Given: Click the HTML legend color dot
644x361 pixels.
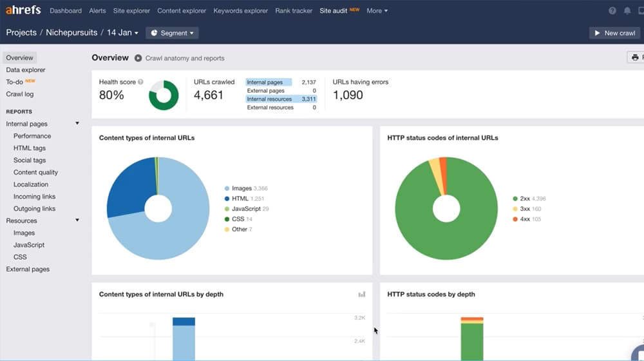Looking at the screenshot, I should (x=227, y=199).
